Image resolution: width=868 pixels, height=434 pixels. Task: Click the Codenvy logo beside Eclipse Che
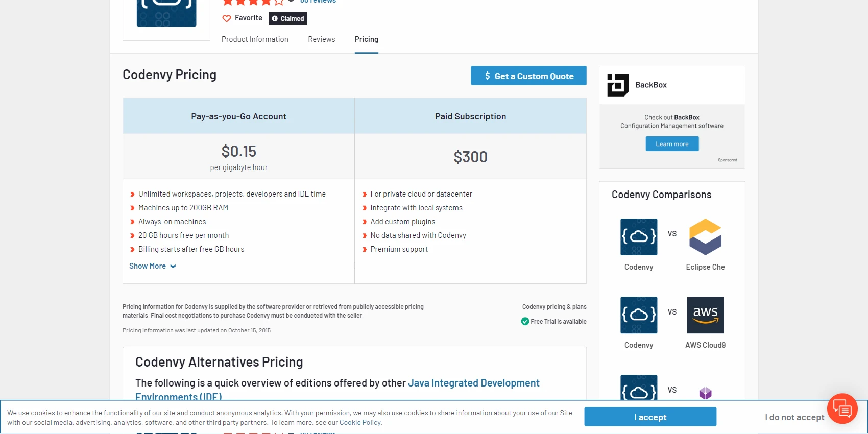639,237
